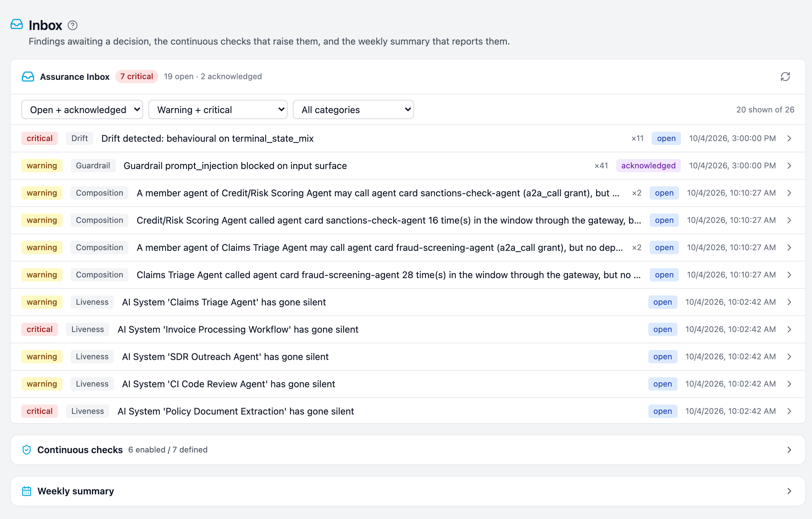Open chevron for Policy Document Extraction row
This screenshot has width=812, height=519.
(789, 411)
